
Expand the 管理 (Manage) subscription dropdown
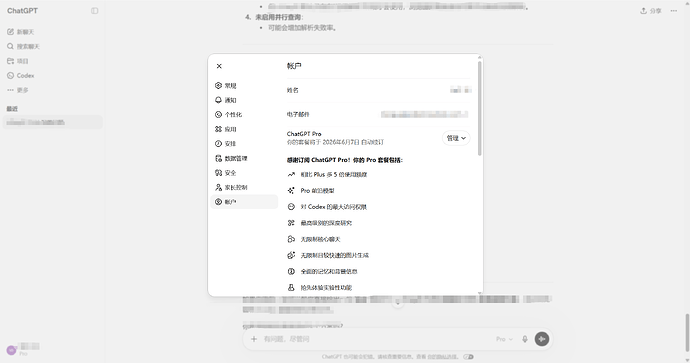[456, 138]
